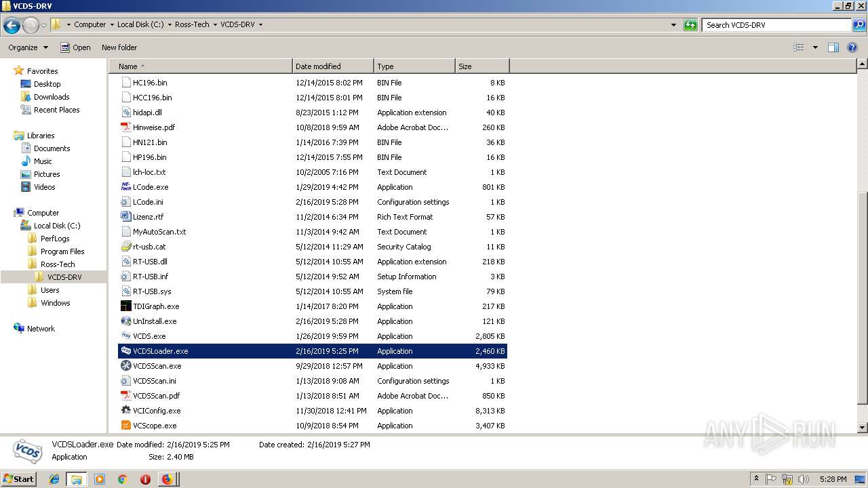Expand the VCDS-DRV breadcrumb arrow
The height and width of the screenshot is (488, 868).
pos(260,25)
